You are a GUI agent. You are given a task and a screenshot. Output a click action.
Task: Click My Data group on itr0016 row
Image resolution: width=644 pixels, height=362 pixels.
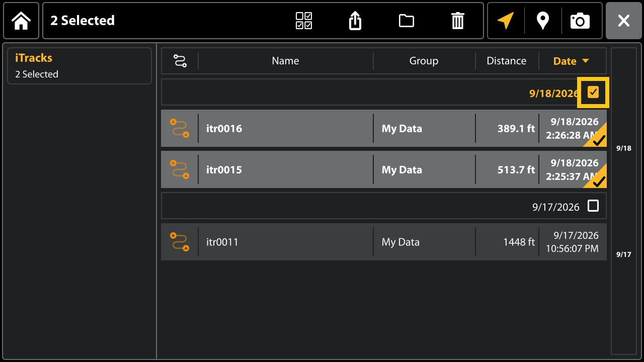point(401,128)
